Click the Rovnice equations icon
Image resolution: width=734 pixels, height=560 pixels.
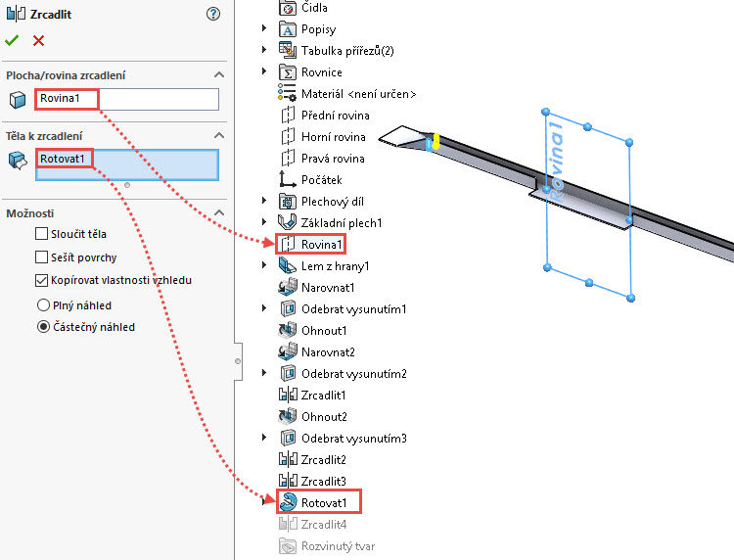click(288, 72)
